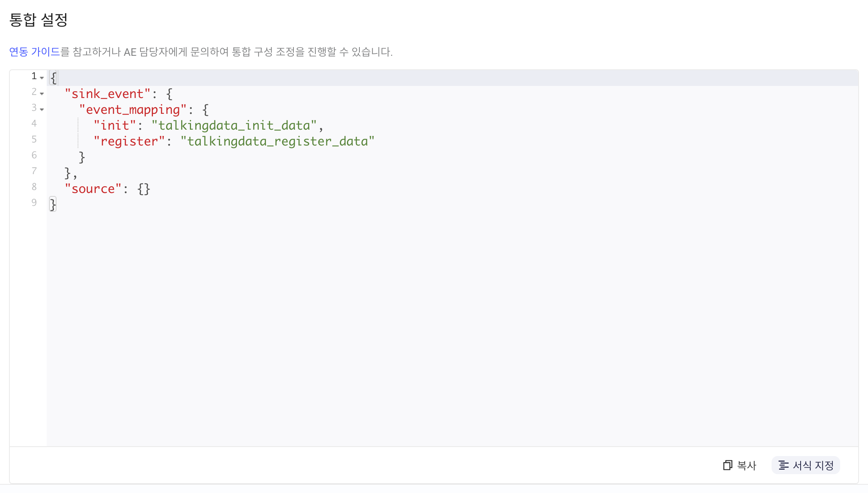868x493 pixels.
Task: Click the empty {} braces after source
Action: click(144, 189)
